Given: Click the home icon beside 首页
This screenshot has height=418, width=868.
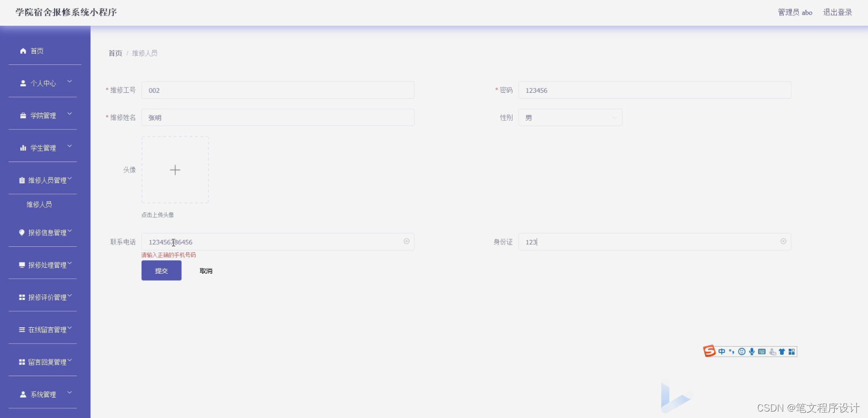Looking at the screenshot, I should tap(23, 51).
